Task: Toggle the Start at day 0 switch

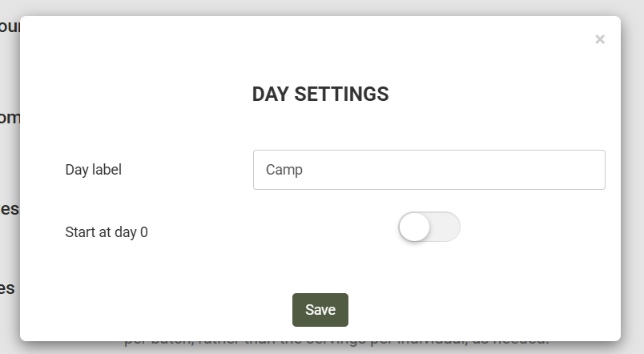Action: pos(429,227)
